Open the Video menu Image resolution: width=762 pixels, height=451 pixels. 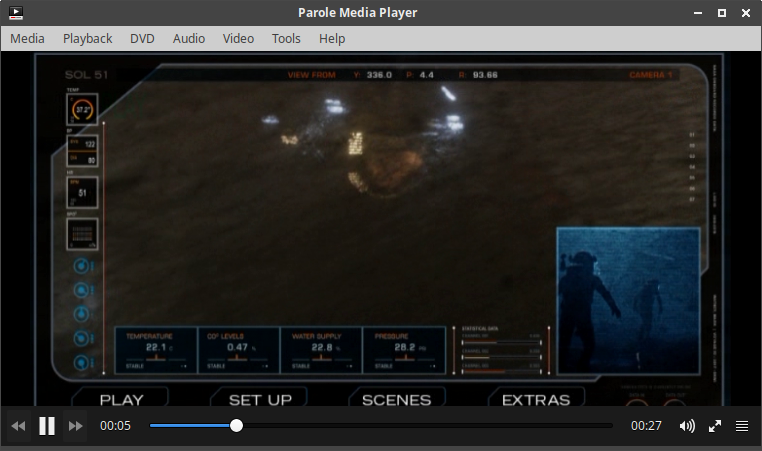tap(238, 38)
